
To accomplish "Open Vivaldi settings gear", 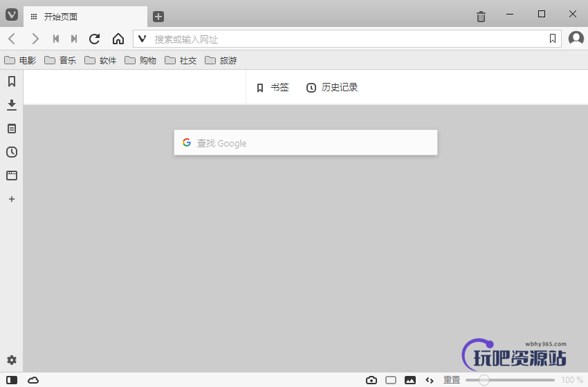I will [x=12, y=360].
